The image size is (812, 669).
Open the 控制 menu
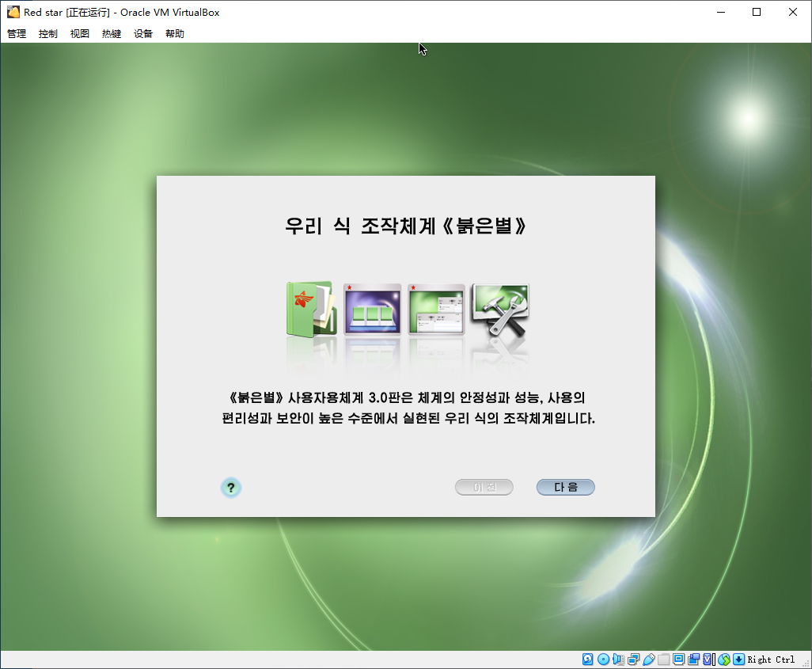coord(48,34)
